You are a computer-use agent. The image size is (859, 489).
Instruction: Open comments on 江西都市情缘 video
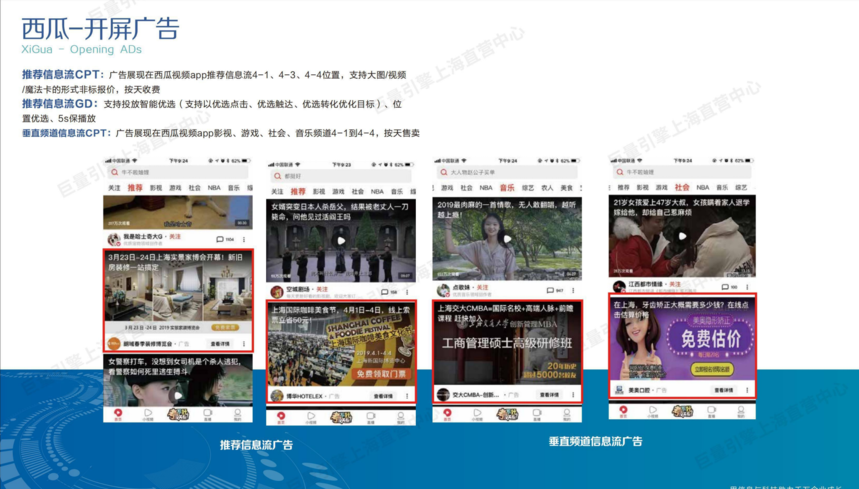725,287
